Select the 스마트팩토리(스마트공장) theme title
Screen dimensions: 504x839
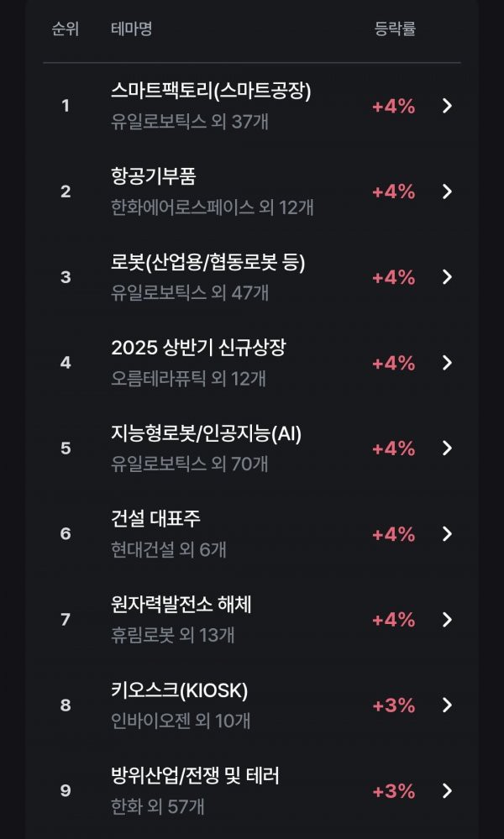coord(211,92)
